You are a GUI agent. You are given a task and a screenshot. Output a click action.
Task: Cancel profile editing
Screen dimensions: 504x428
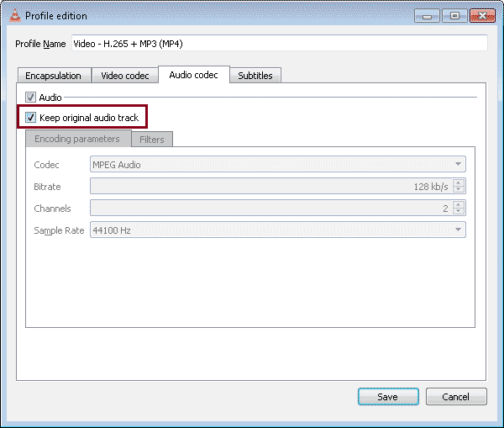[456, 396]
